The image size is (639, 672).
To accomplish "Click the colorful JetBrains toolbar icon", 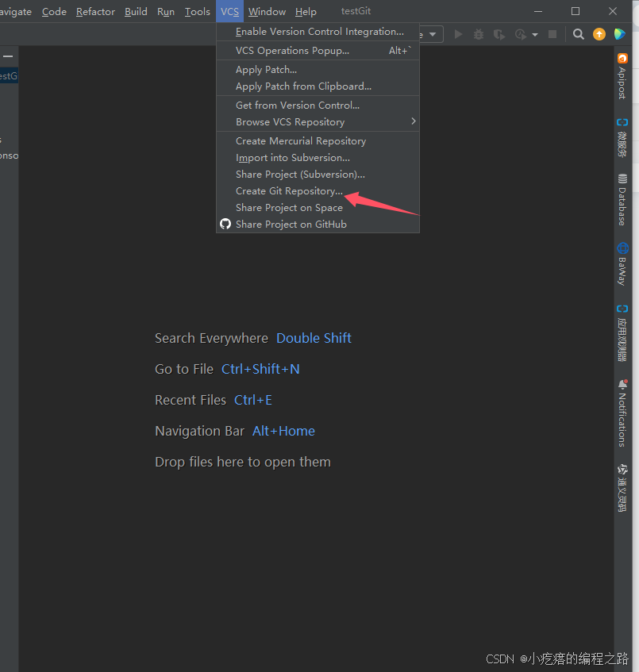I will click(620, 34).
